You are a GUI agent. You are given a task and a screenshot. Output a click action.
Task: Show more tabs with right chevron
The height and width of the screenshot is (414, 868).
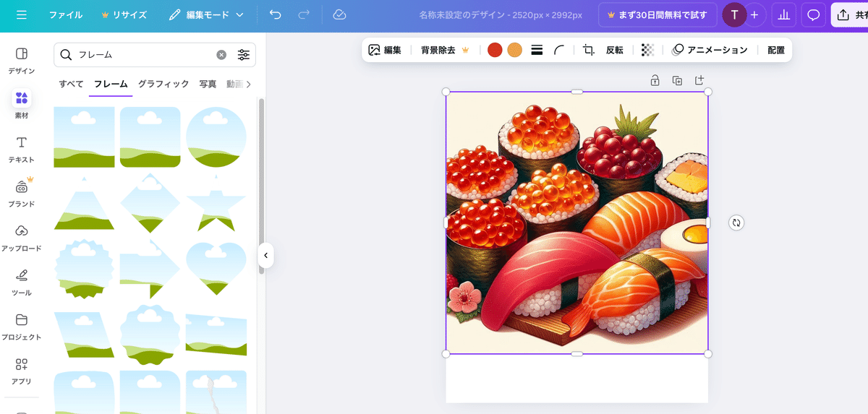[249, 85]
